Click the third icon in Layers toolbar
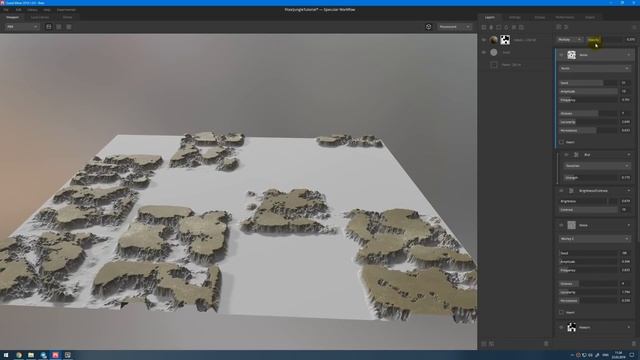Viewport: 640px width, 360px height. pyautogui.click(x=499, y=27)
